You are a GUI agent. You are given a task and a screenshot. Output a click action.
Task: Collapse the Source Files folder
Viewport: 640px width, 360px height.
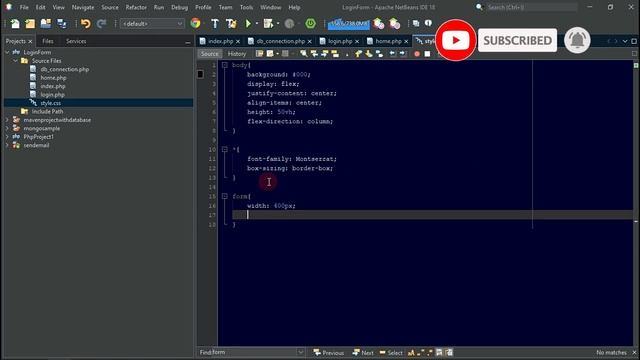point(15,61)
